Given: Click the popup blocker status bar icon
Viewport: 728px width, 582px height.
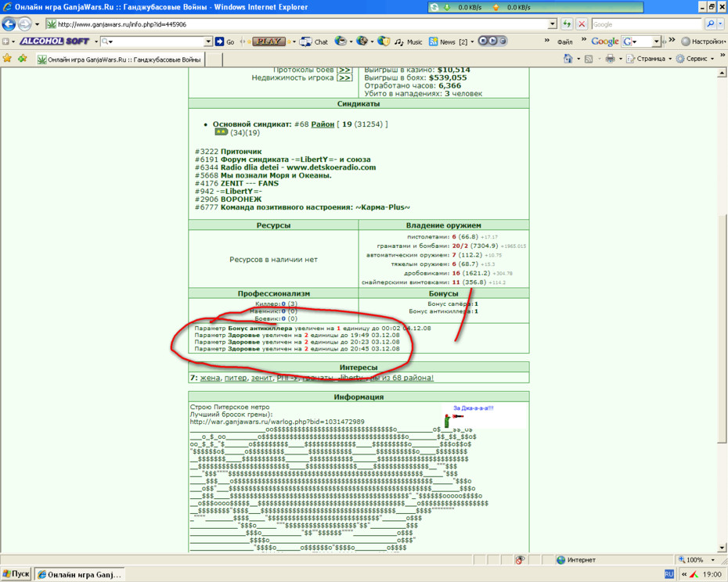Looking at the screenshot, I should pos(520,560).
